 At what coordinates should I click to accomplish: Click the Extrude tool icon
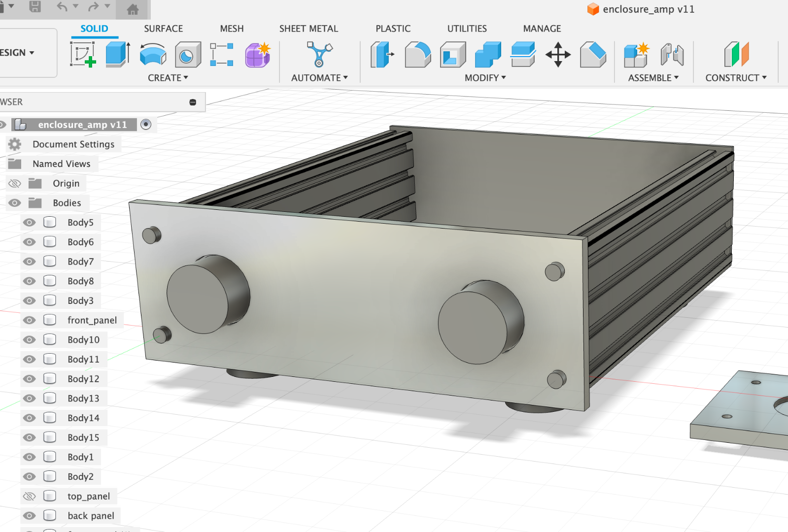click(118, 54)
